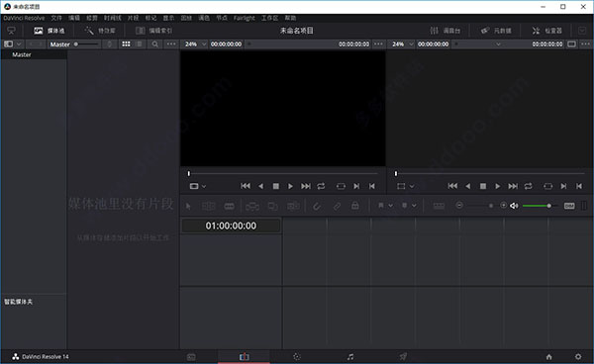This screenshot has width=594, height=364.
Task: Select the trim edit tool
Action: [208, 206]
